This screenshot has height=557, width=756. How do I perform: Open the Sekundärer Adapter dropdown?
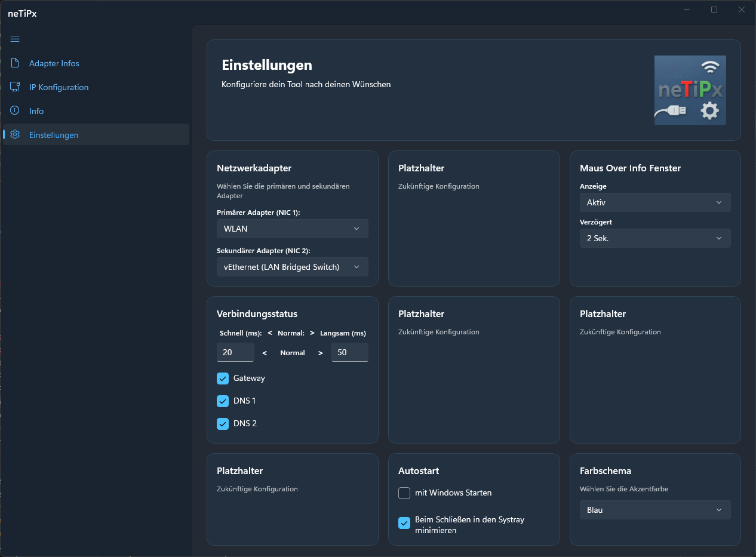292,267
